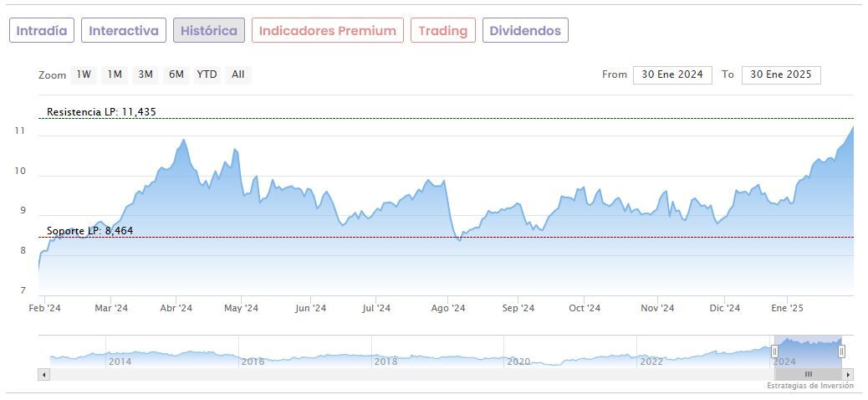The height and width of the screenshot is (400, 868).
Task: Open the Dividendos tab
Action: (525, 31)
